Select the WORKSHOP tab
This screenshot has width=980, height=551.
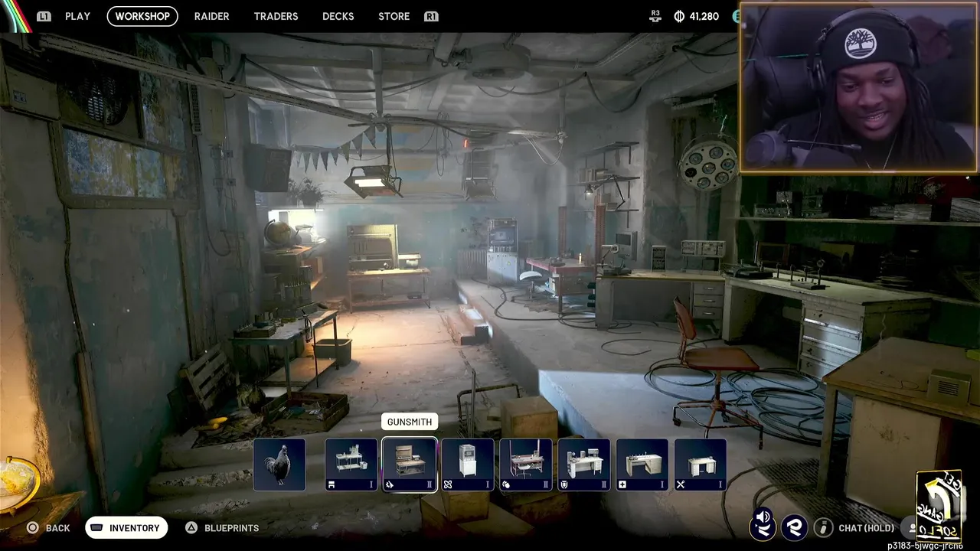(142, 16)
